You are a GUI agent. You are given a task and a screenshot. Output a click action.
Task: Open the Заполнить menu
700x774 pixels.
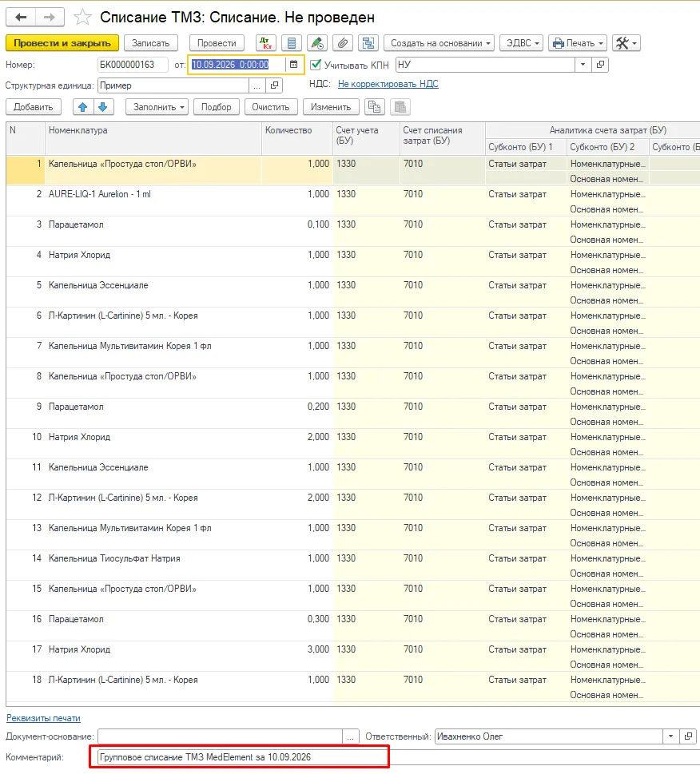tap(157, 106)
